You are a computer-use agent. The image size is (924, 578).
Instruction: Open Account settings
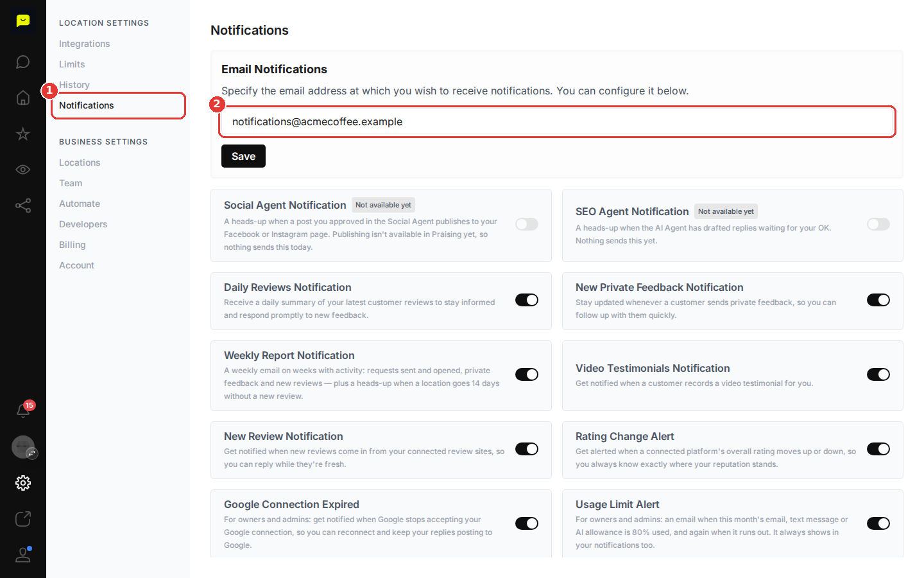point(76,265)
